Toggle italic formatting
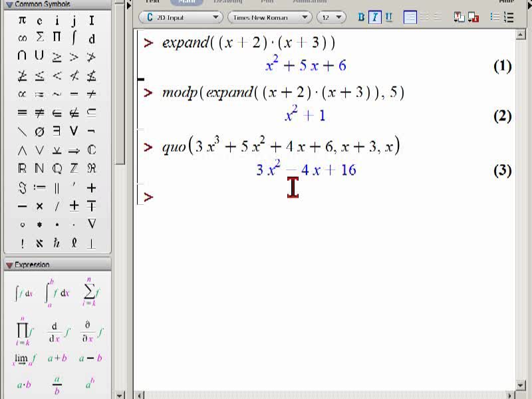This screenshot has height=399, width=532. point(375,17)
